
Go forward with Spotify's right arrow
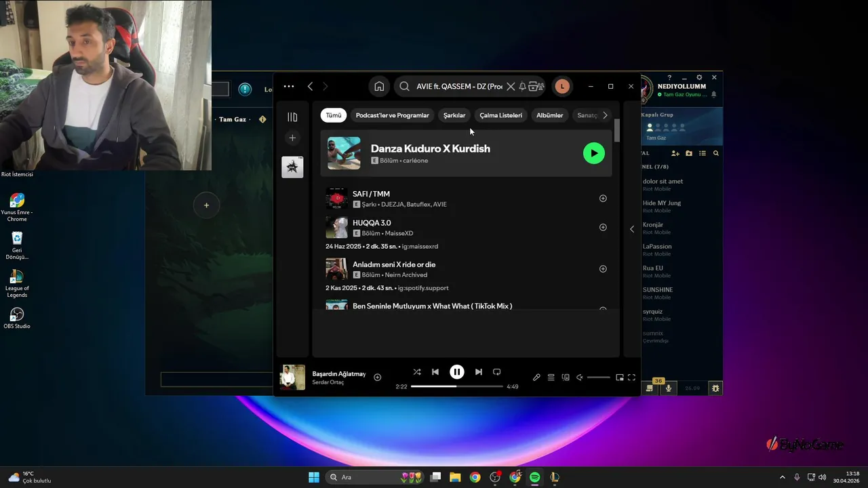(325, 86)
